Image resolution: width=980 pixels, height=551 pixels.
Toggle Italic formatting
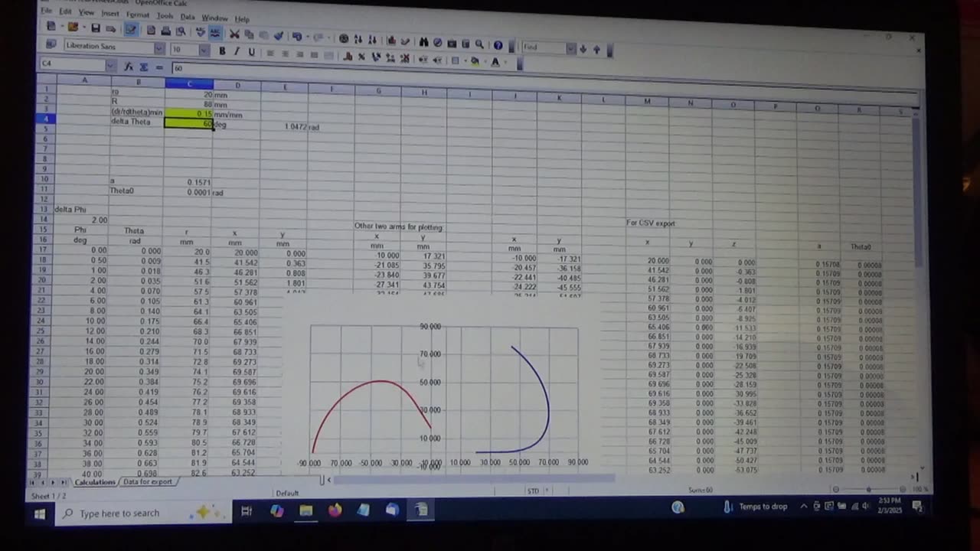(x=237, y=51)
